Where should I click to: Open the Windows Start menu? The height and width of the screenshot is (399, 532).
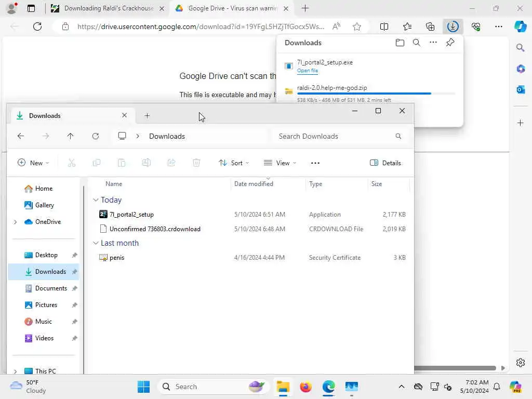[x=143, y=387]
